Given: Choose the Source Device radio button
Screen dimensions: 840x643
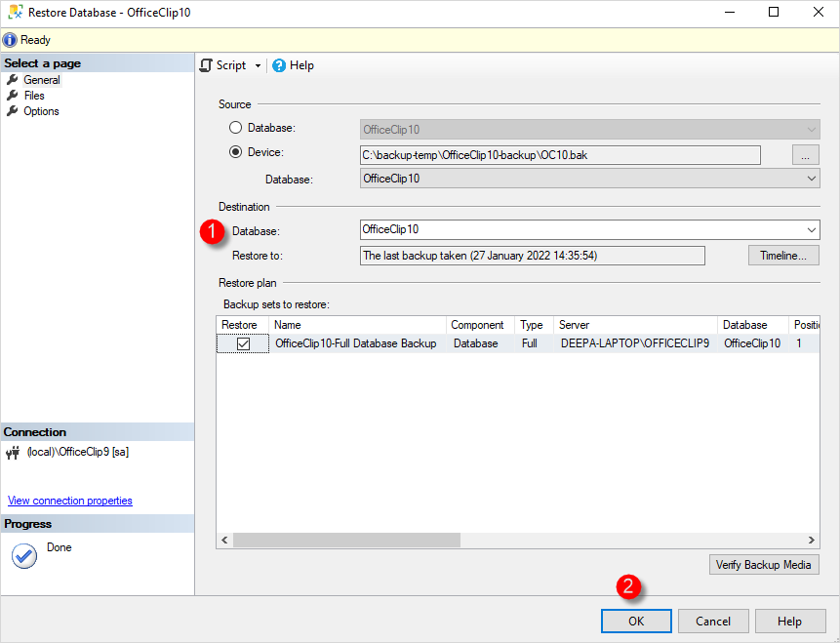Looking at the screenshot, I should click(235, 152).
